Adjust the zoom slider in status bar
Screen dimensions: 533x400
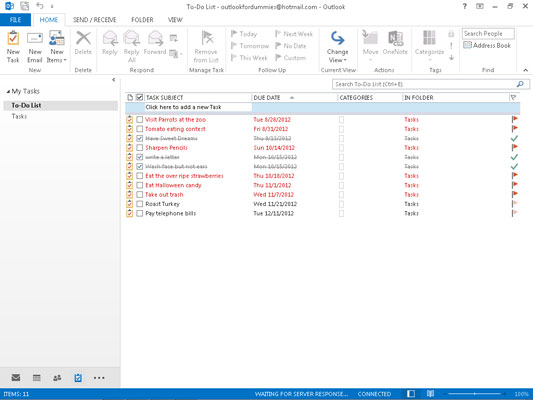click(475, 394)
